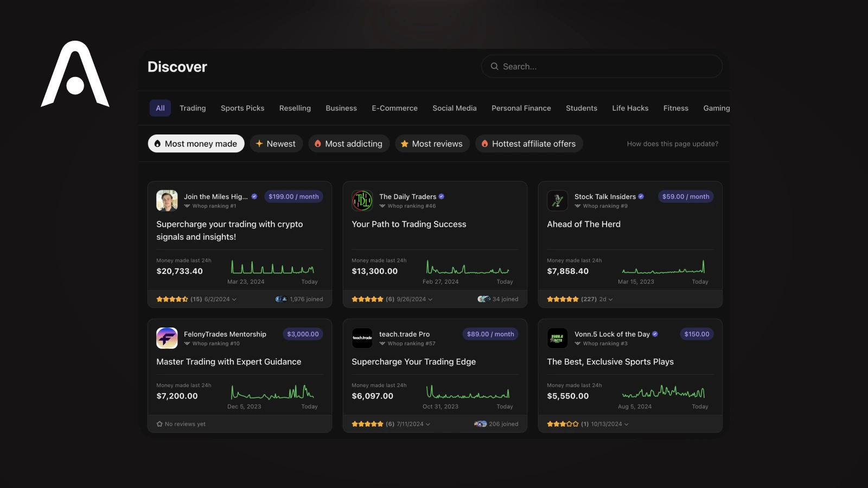
Task: Open Stock Talk Insiders logo
Action: point(557,201)
